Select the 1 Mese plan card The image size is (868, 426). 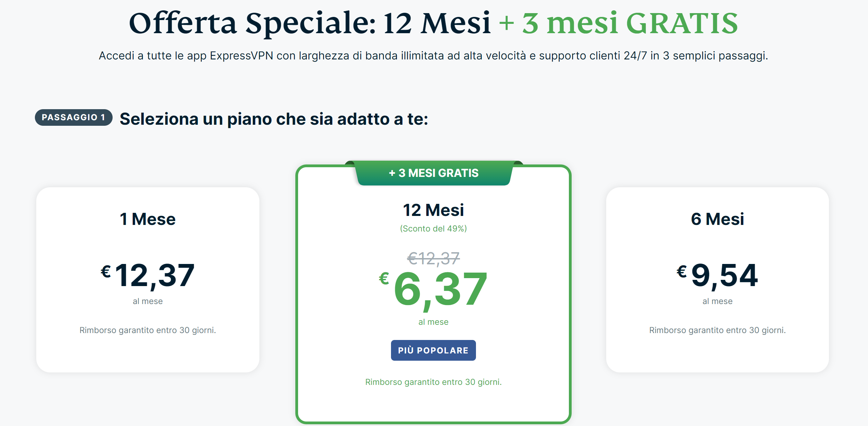click(148, 280)
